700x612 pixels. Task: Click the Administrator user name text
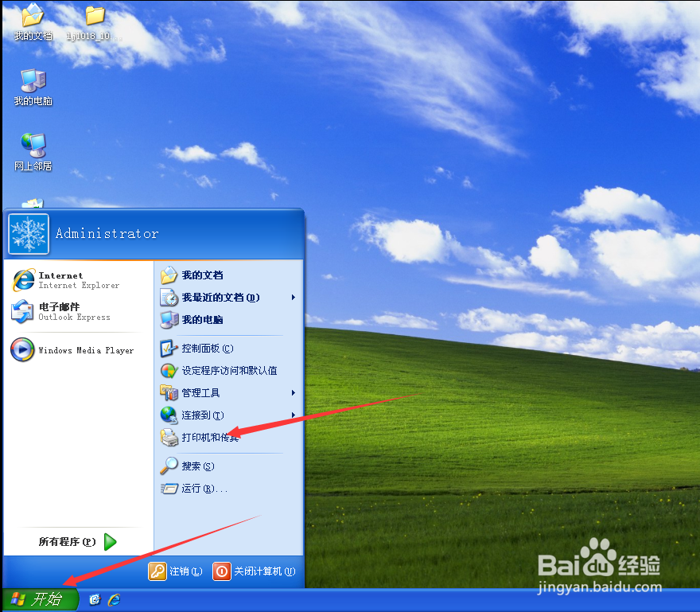tap(107, 234)
